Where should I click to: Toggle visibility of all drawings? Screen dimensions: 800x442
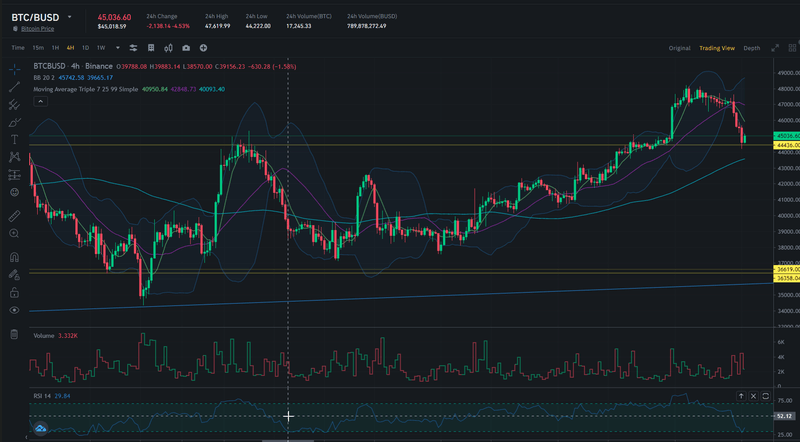tap(14, 310)
